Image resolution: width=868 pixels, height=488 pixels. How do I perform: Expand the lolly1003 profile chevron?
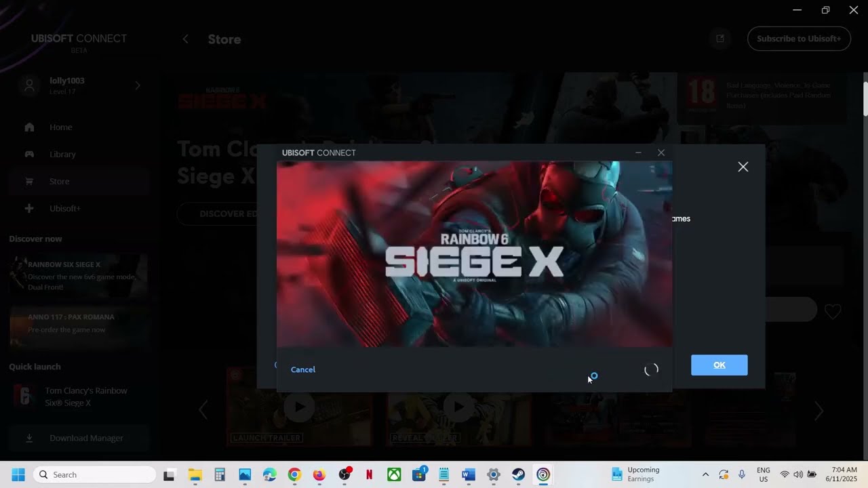tap(138, 85)
